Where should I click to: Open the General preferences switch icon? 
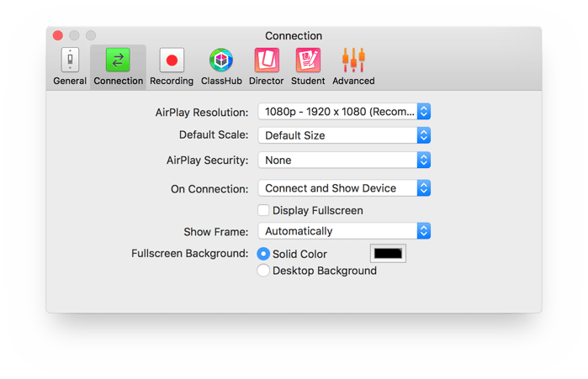pos(70,60)
